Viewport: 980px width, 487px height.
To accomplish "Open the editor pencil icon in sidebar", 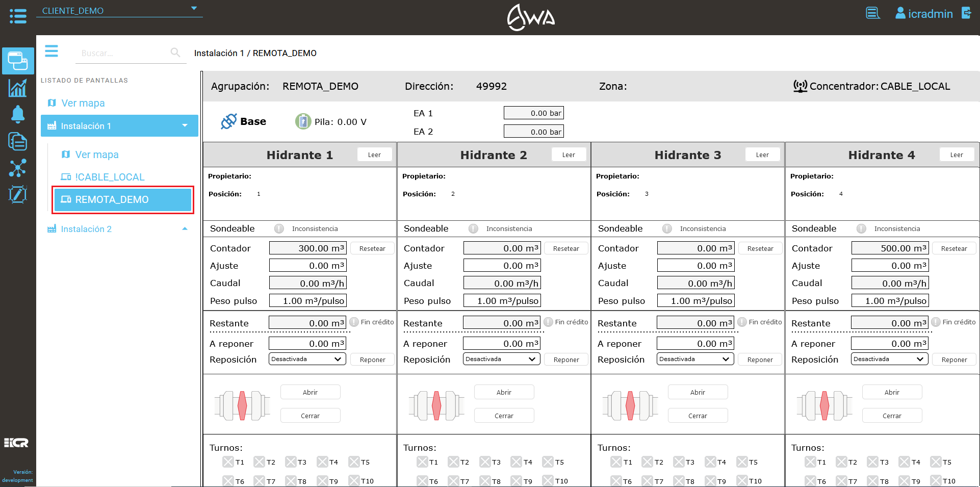I will point(17,194).
